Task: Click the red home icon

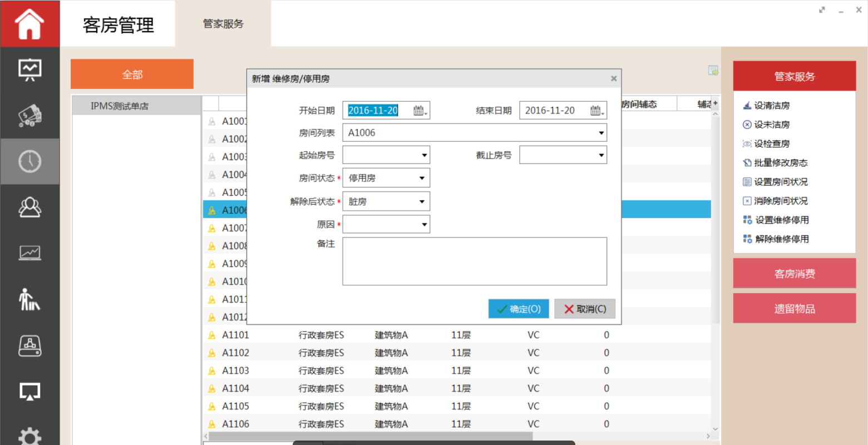Action: [29, 24]
